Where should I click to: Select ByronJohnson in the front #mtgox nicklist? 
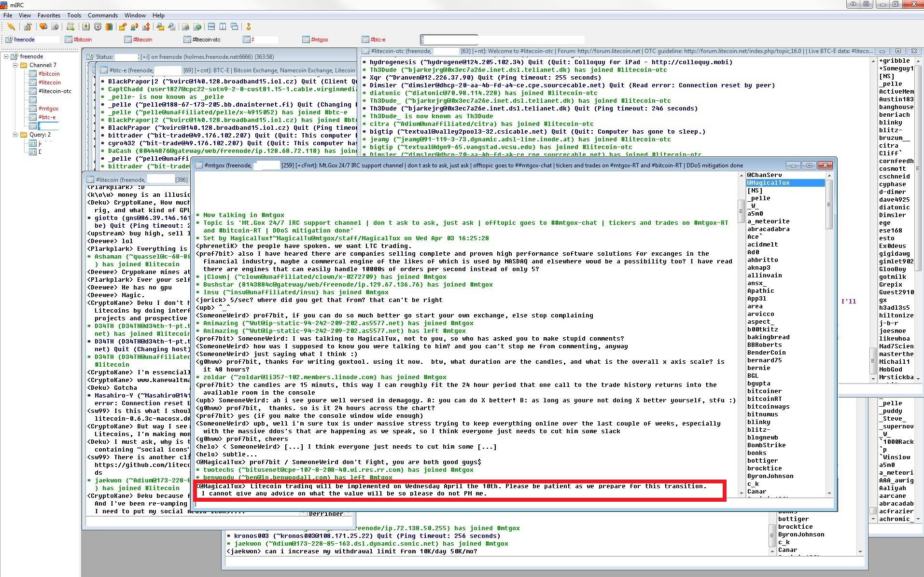pos(770,476)
